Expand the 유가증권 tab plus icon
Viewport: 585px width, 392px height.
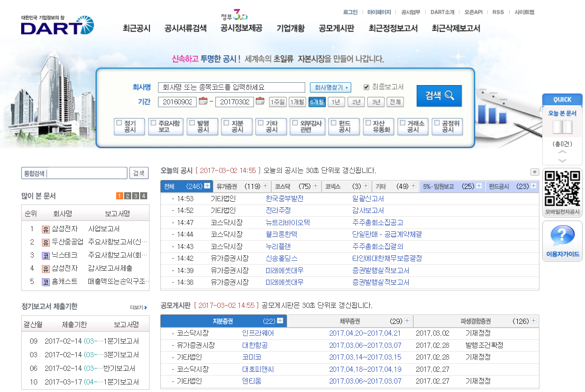[265, 186]
